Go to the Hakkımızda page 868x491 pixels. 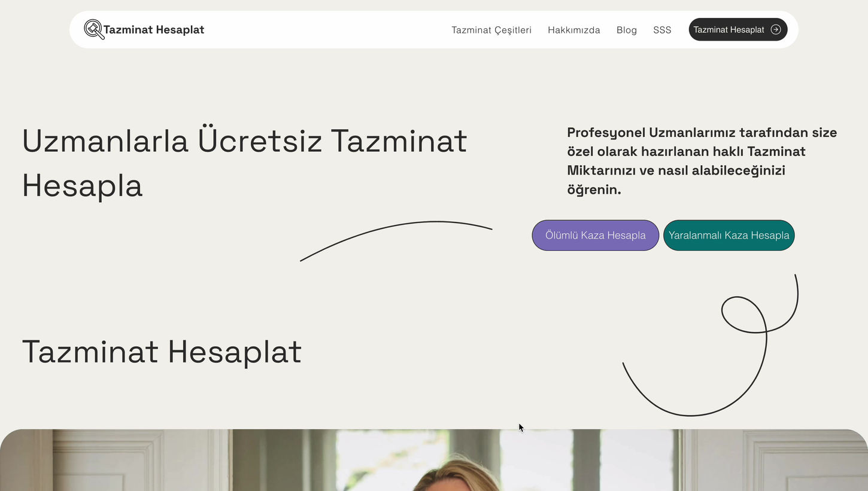click(574, 30)
